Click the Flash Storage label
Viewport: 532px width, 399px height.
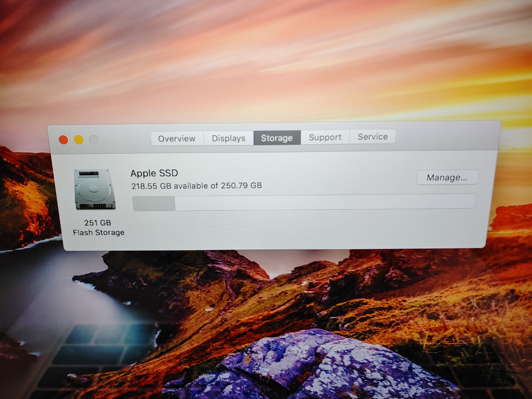99,232
